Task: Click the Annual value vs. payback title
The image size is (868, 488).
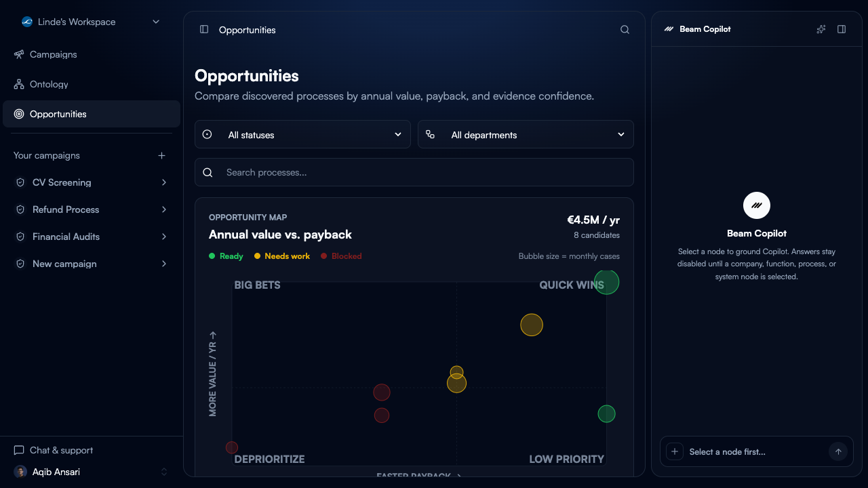Action: coord(280,235)
